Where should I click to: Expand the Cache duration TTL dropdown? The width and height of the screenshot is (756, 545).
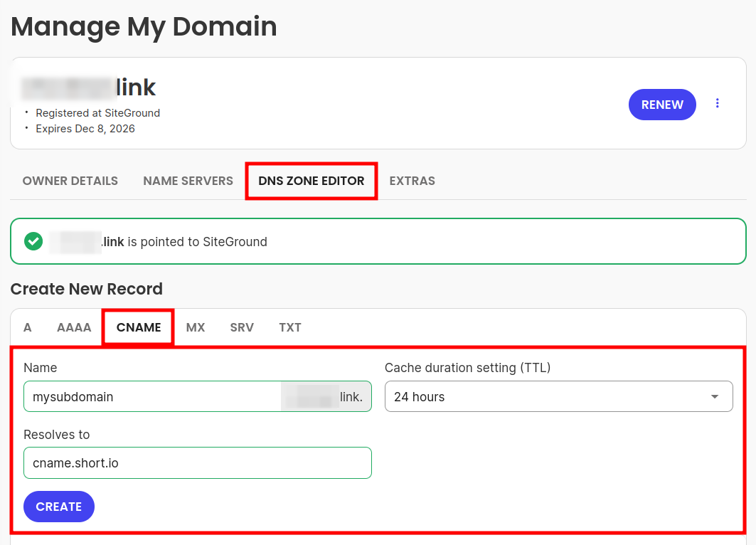[558, 397]
